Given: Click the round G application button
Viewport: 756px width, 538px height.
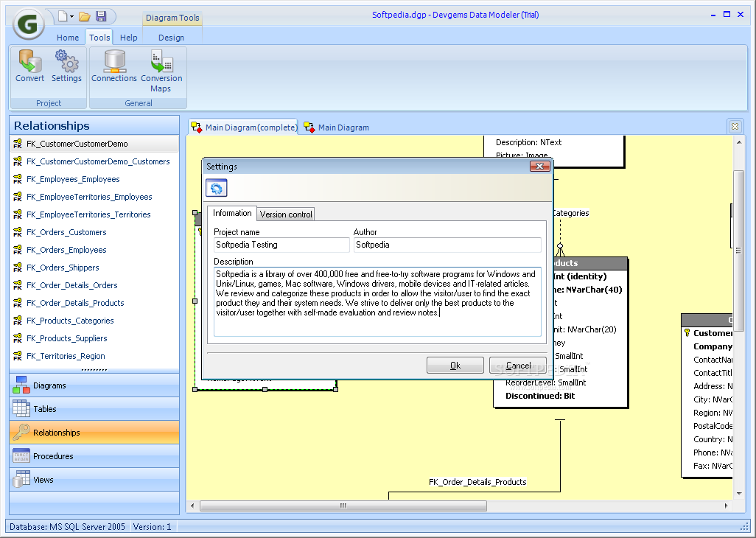Looking at the screenshot, I should pyautogui.click(x=29, y=24).
